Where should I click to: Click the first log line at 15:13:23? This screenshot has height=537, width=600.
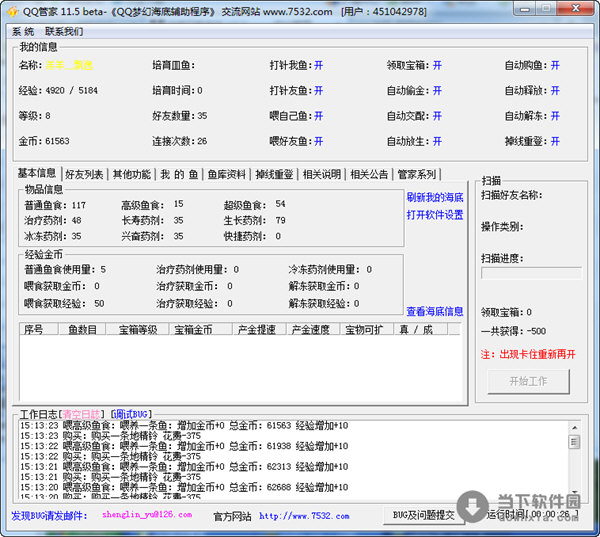pos(184,425)
